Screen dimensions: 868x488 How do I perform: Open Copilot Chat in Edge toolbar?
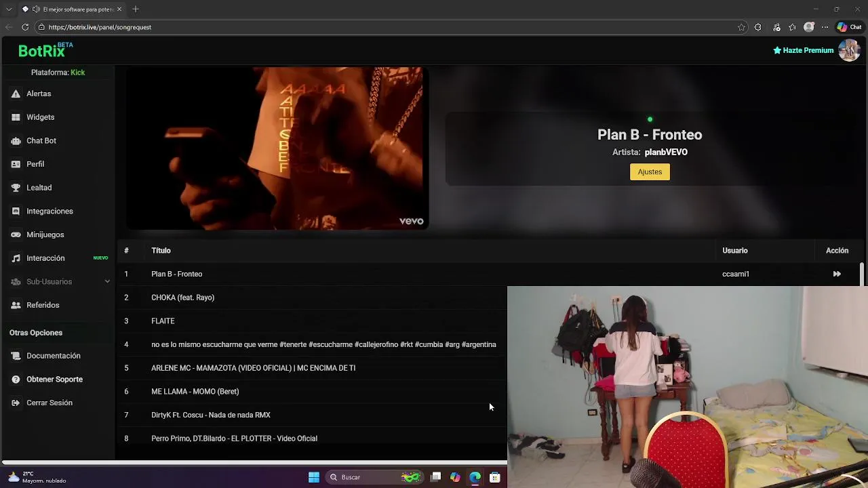849,27
